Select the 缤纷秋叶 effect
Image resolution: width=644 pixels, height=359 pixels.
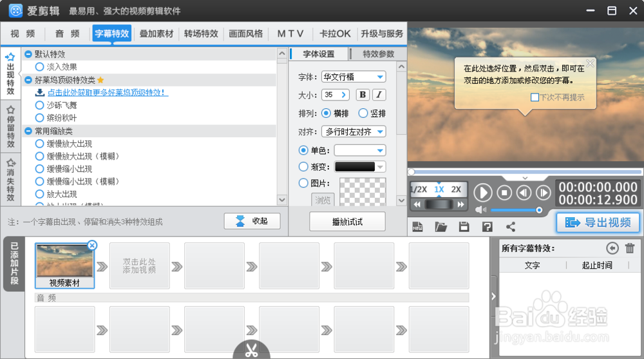[x=39, y=118]
